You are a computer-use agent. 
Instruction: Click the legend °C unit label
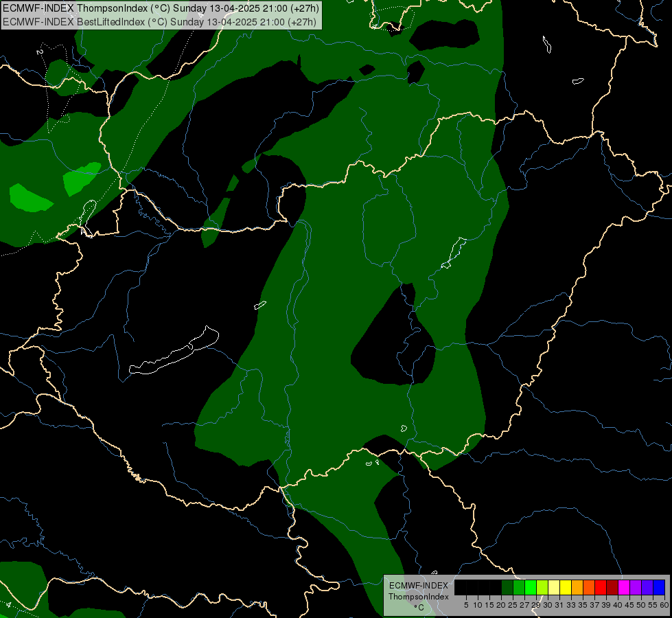pos(419,607)
